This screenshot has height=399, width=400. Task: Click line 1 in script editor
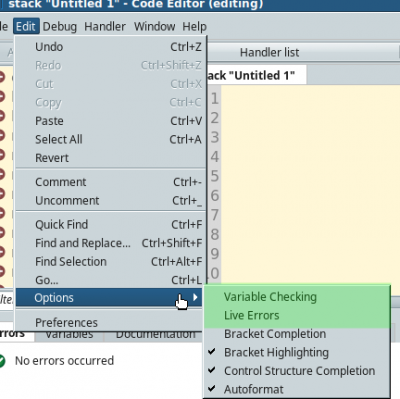pos(310,99)
